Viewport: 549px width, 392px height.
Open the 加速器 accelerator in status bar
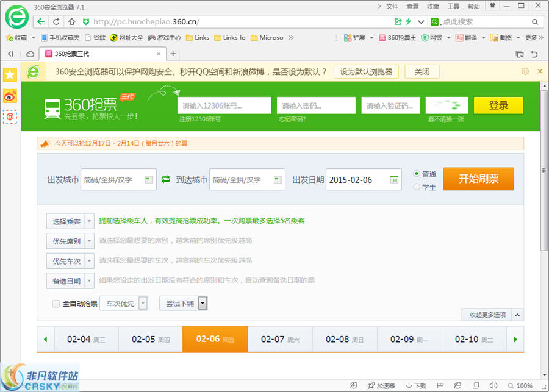381,385
